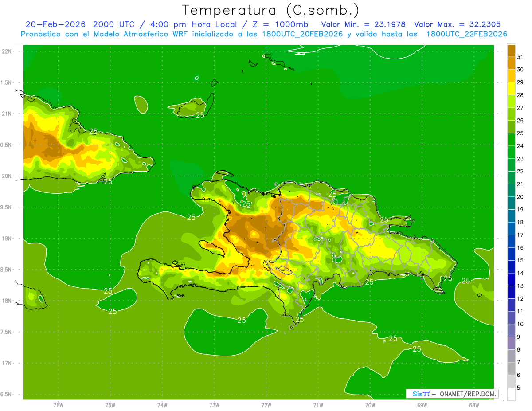Click the colorbar value '28'

pos(520,95)
